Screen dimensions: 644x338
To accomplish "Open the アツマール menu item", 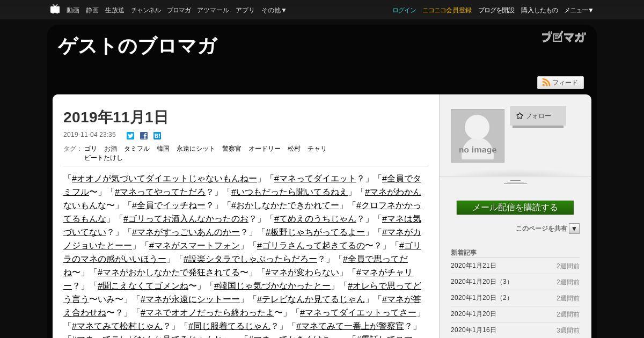I will 213,10.
